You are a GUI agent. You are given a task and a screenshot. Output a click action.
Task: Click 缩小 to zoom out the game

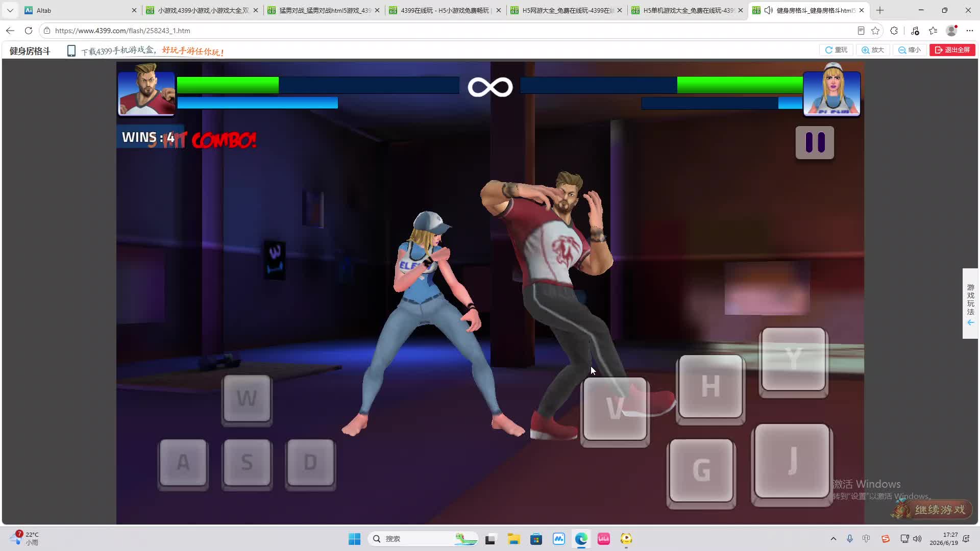point(910,50)
